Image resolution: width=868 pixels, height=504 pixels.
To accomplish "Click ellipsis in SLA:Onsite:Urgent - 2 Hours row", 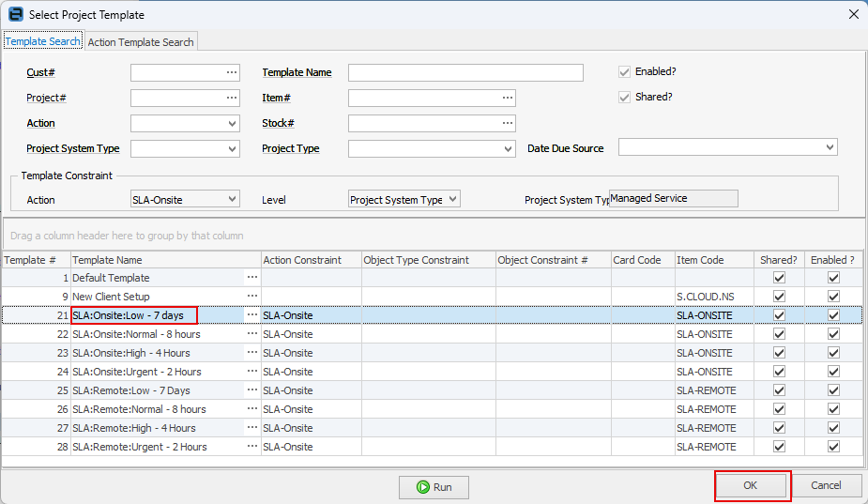I will click(x=252, y=372).
